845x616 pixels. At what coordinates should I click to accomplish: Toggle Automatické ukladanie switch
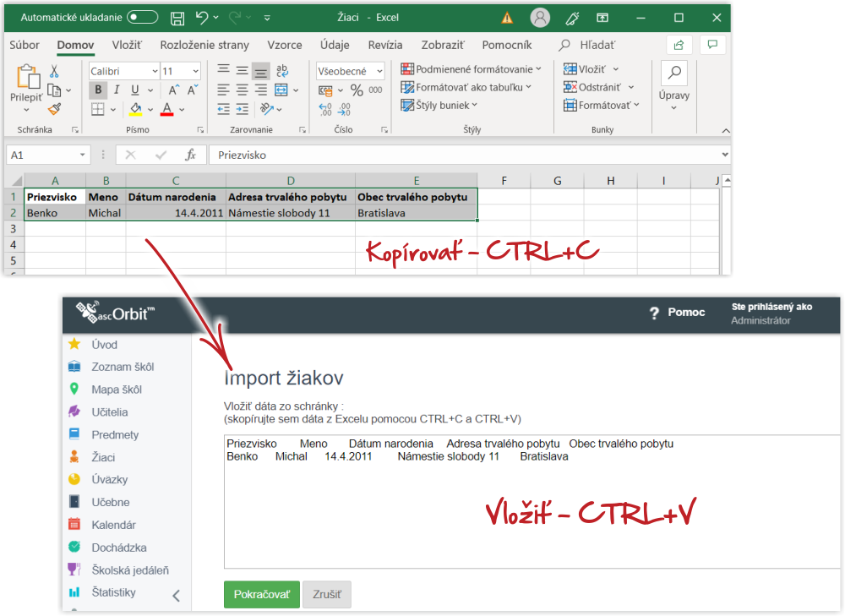pyautogui.click(x=142, y=17)
